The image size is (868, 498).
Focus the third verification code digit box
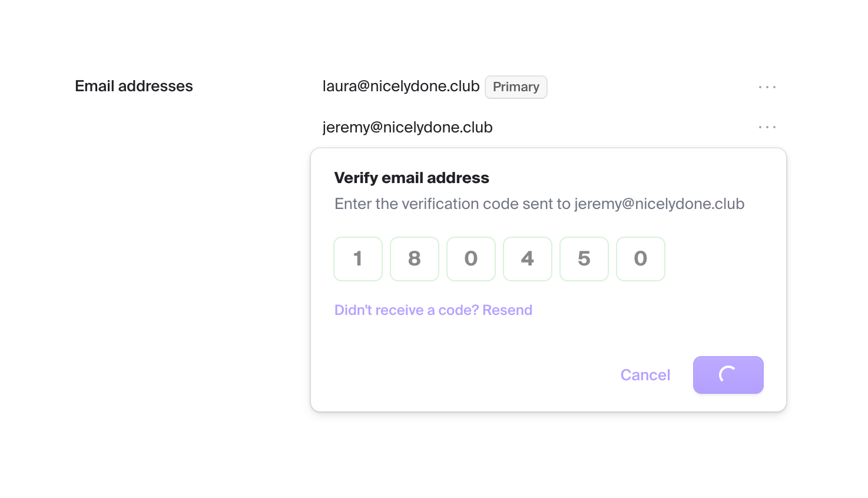point(471,259)
